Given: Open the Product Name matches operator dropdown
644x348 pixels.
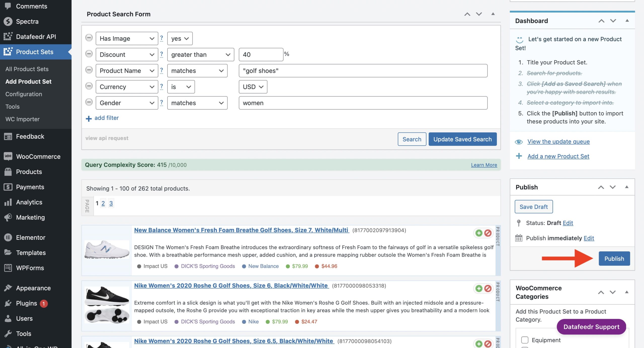Looking at the screenshot, I should (x=197, y=71).
